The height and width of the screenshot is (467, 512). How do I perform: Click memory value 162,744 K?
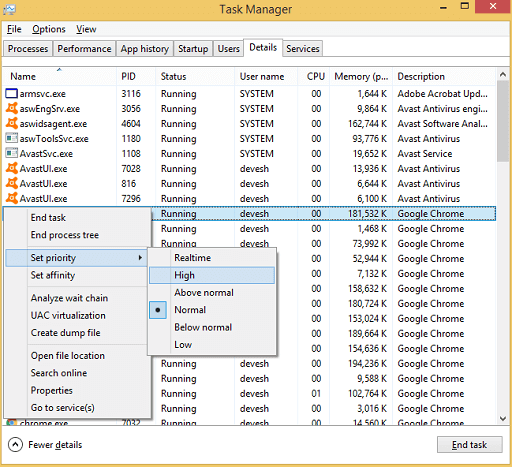(x=367, y=124)
